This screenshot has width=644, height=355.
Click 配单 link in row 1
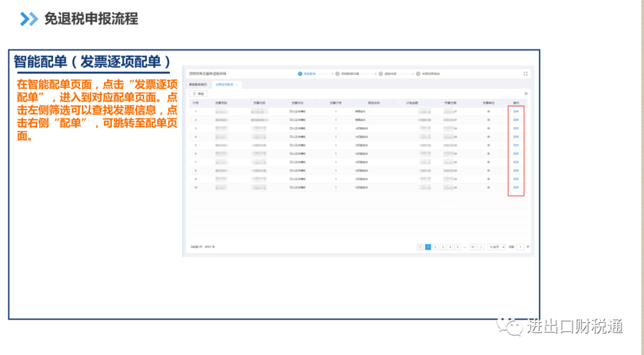click(516, 111)
